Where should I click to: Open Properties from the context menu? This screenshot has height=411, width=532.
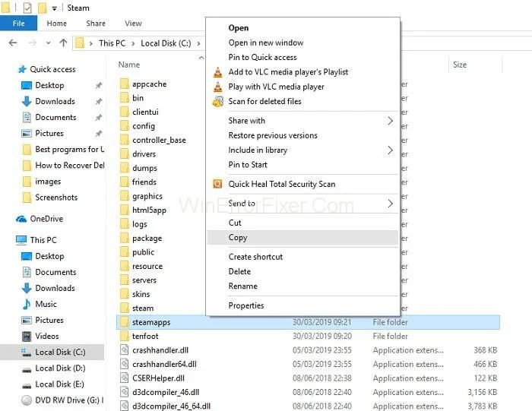point(302,305)
